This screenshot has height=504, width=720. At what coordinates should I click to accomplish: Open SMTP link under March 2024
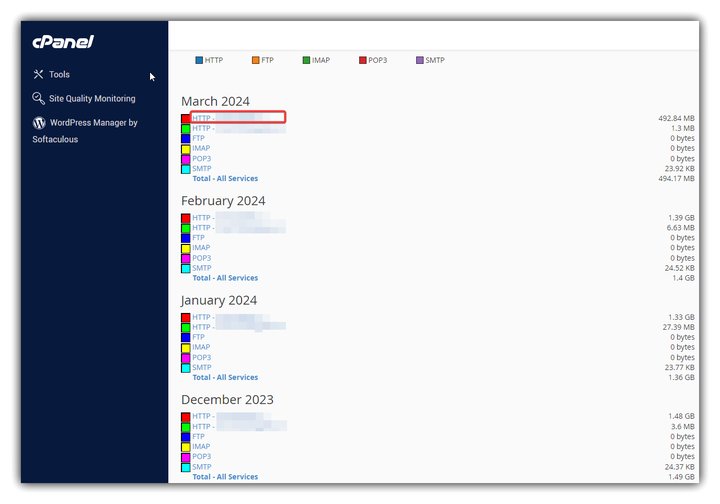202,168
